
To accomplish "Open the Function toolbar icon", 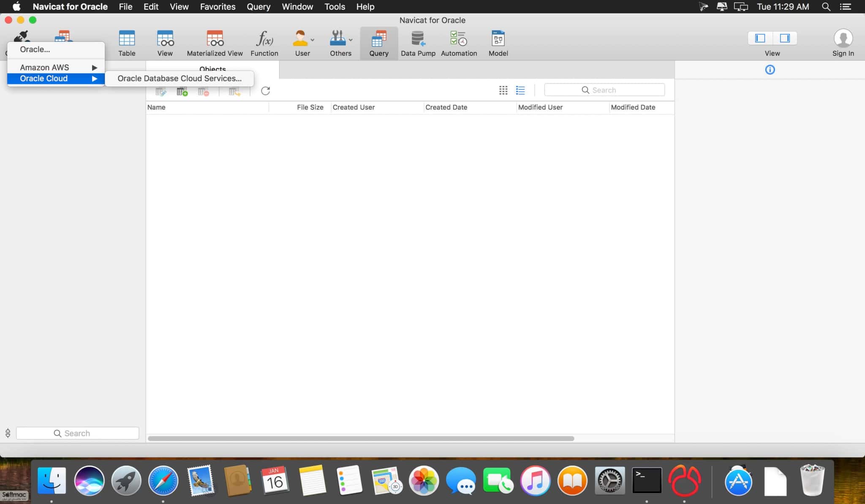I will (x=264, y=43).
